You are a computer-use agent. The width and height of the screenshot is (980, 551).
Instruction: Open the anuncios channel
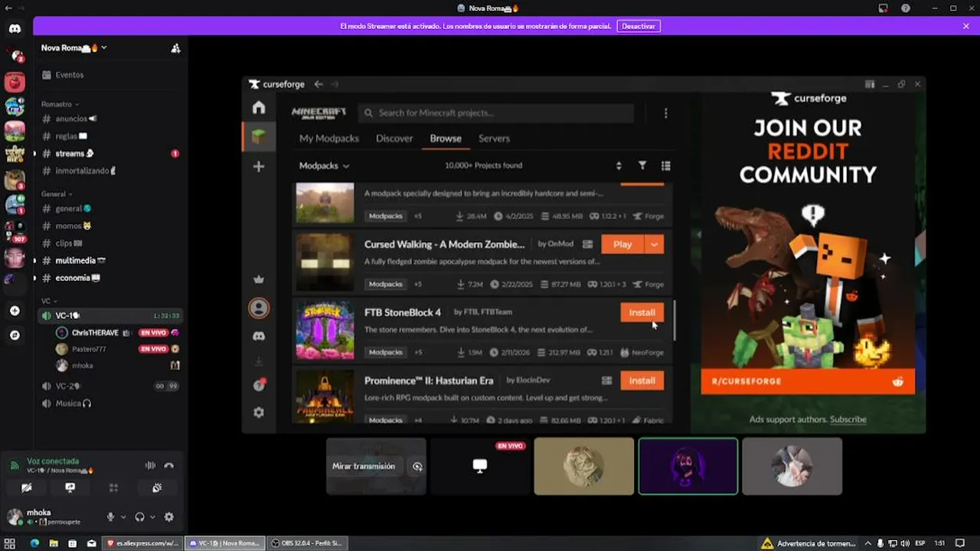(x=111, y=119)
